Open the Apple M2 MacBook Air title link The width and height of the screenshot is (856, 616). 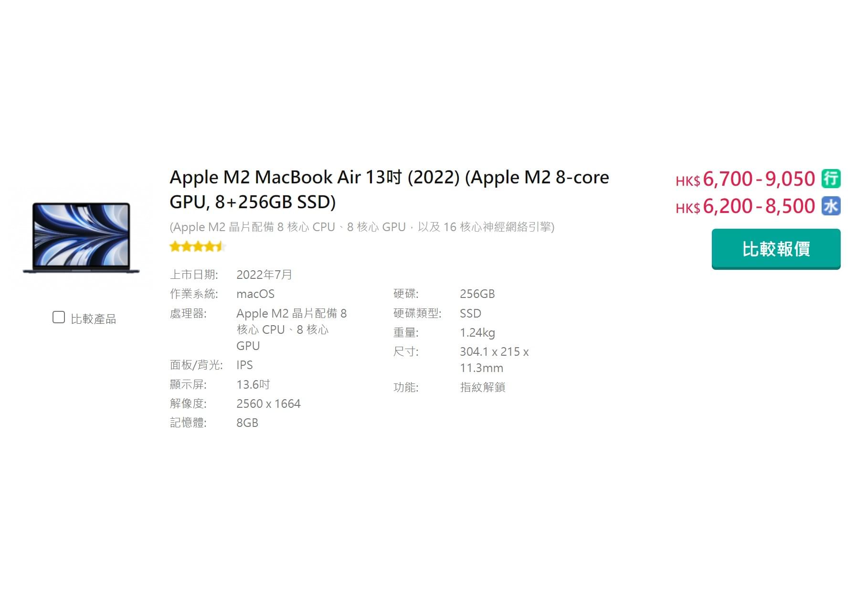coord(389,189)
